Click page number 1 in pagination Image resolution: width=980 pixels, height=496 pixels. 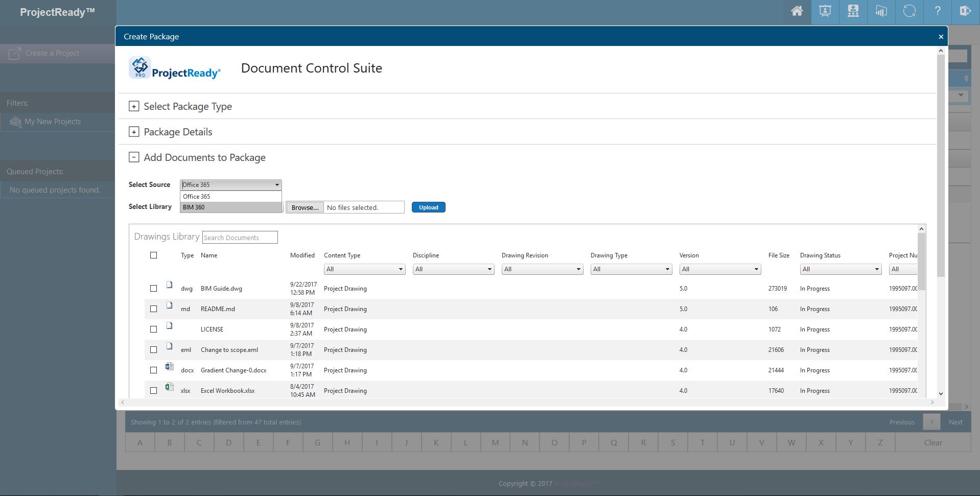pyautogui.click(x=931, y=422)
